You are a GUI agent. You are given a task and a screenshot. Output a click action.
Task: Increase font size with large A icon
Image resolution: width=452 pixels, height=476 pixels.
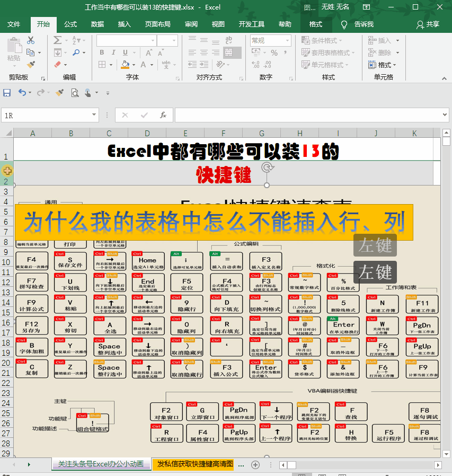click(148, 53)
